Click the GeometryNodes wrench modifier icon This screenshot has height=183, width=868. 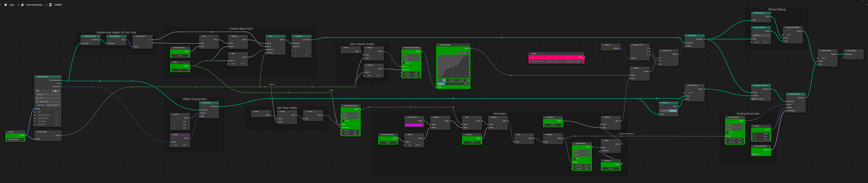pyautogui.click(x=23, y=5)
